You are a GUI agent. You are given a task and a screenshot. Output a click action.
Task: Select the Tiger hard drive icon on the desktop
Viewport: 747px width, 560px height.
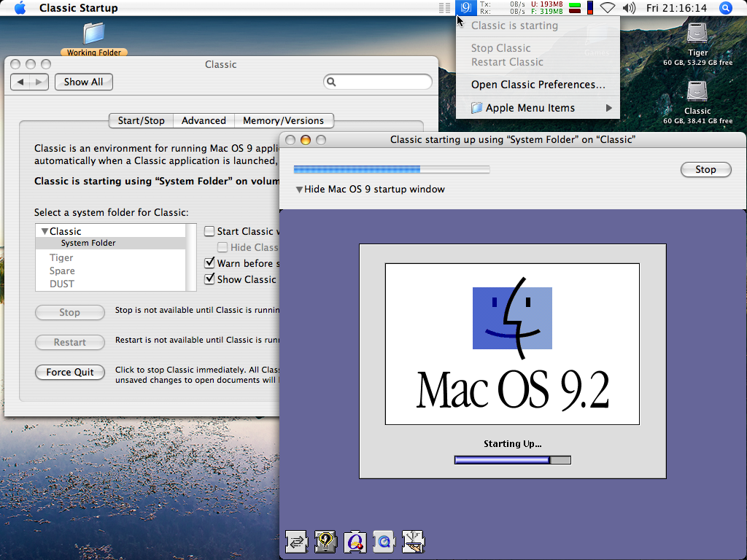pos(697,34)
